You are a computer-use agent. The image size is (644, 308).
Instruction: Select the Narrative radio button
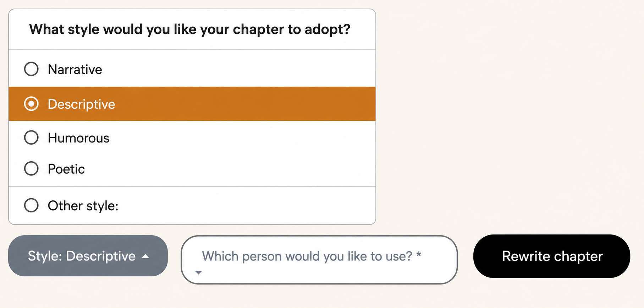point(31,69)
